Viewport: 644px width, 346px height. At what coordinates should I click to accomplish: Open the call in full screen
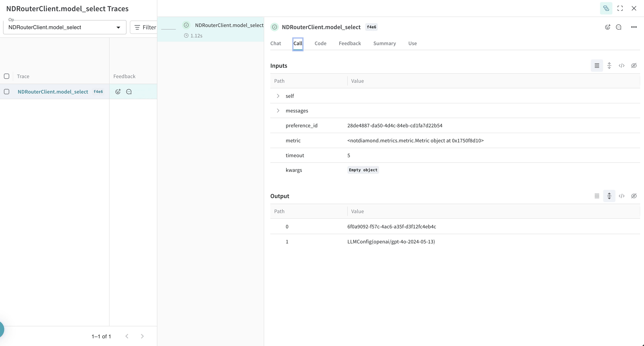pos(620,8)
